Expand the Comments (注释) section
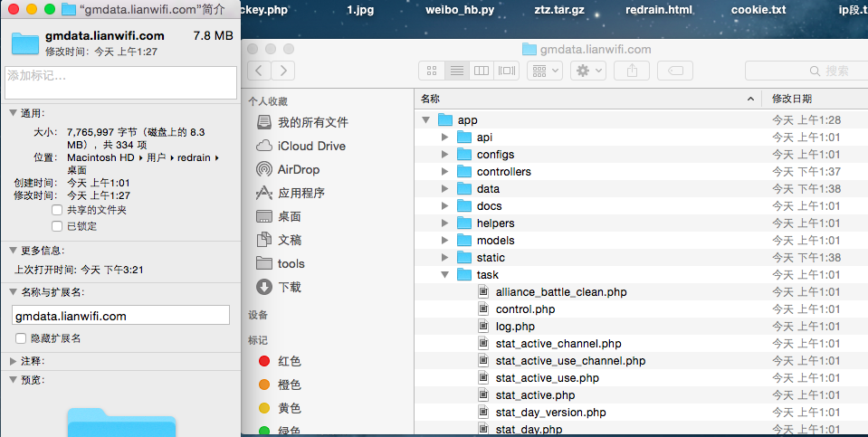The height and width of the screenshot is (437, 868). point(13,361)
